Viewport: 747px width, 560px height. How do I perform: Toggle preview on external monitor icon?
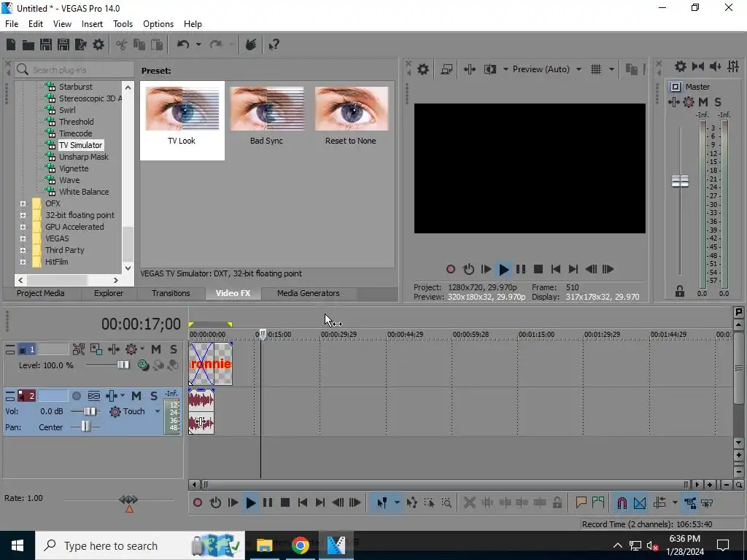[446, 69]
